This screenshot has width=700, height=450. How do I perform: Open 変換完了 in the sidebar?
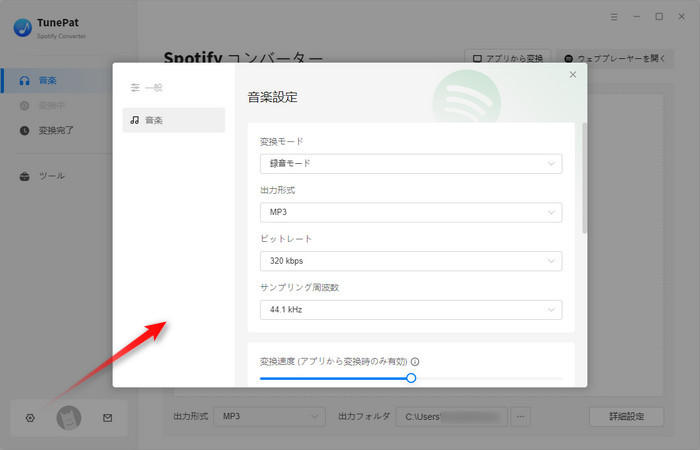(x=57, y=130)
